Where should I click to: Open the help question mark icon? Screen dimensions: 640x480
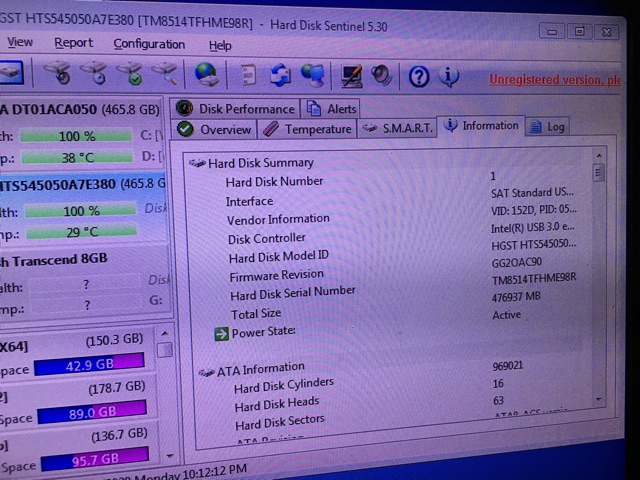pyautogui.click(x=419, y=76)
